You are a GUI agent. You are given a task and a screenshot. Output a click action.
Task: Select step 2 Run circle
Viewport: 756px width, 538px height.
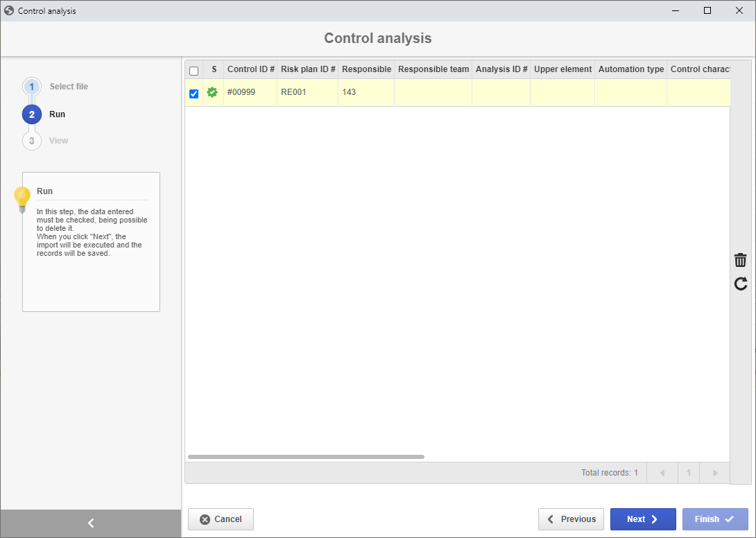(x=32, y=114)
